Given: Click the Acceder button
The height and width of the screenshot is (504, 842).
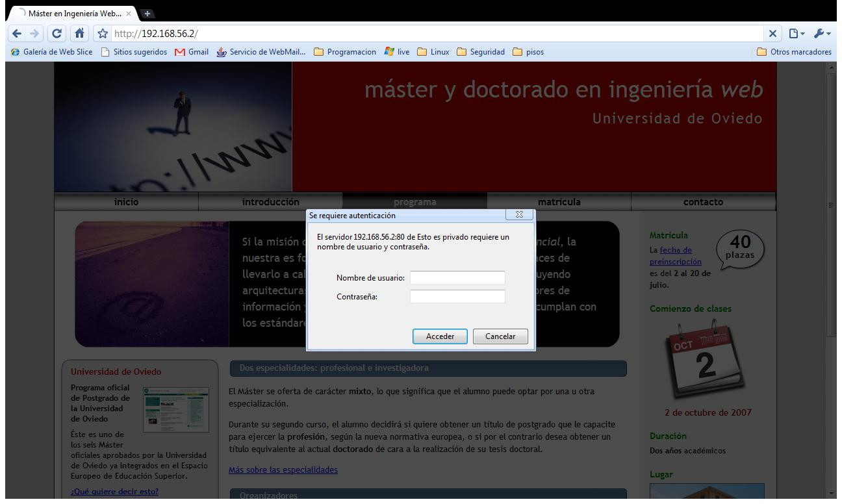Looking at the screenshot, I should [440, 336].
